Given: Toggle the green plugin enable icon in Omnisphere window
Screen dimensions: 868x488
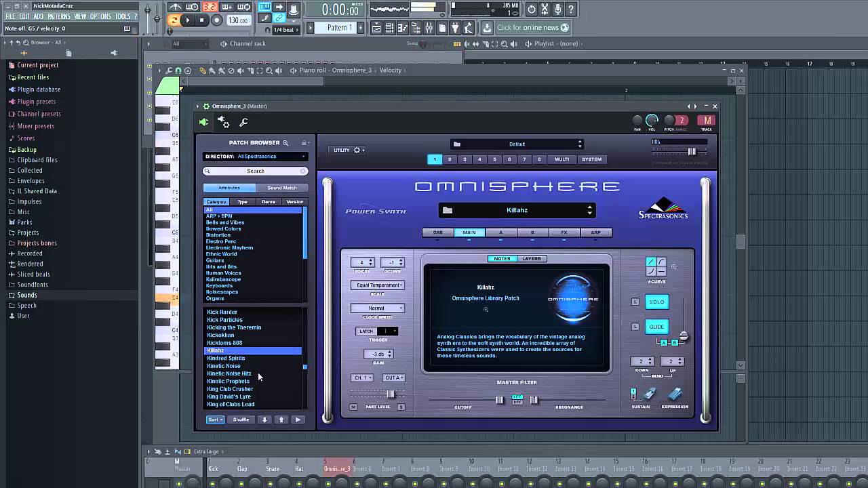Looking at the screenshot, I should pos(203,122).
